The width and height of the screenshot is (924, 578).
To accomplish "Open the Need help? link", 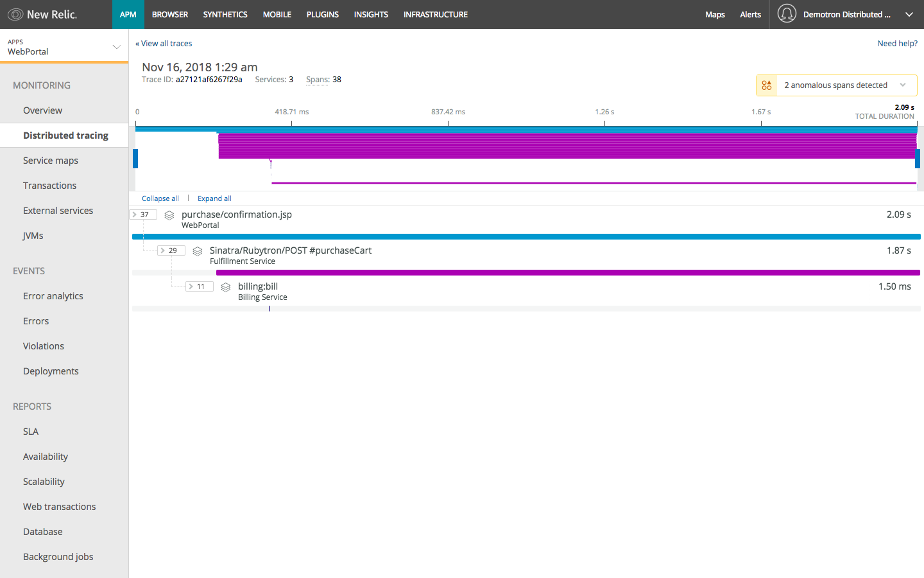I will click(x=898, y=44).
